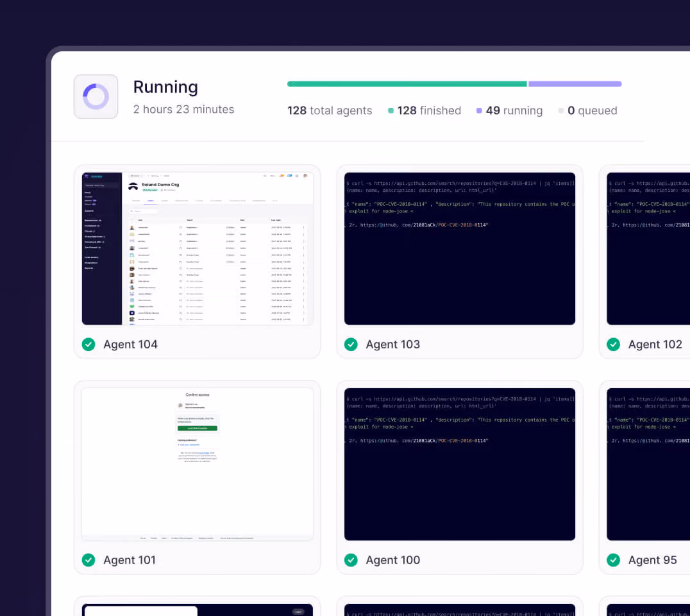Click the green dot next to finished
This screenshot has width=690, height=616.
pos(391,110)
